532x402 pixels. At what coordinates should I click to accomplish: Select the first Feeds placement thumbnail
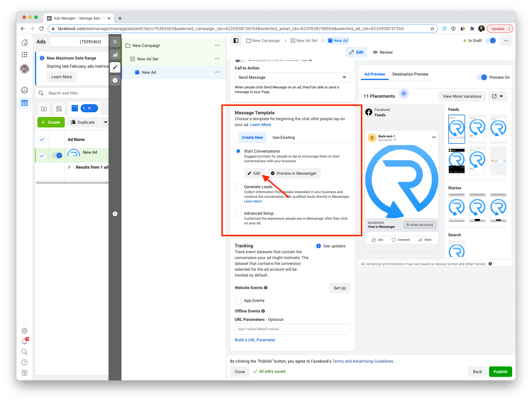(x=456, y=129)
